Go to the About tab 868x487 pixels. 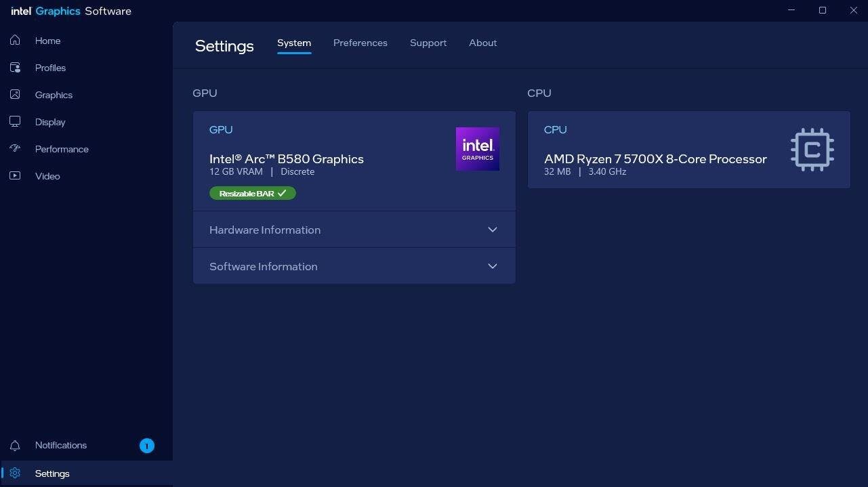(x=482, y=43)
